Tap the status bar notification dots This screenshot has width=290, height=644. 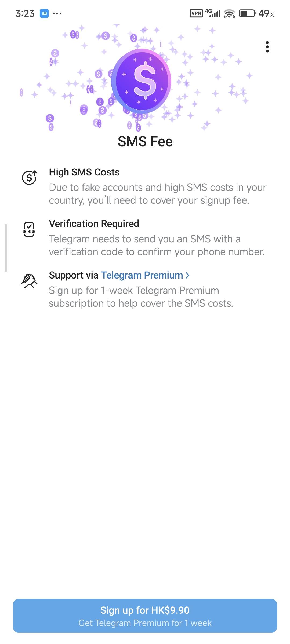[x=57, y=13]
